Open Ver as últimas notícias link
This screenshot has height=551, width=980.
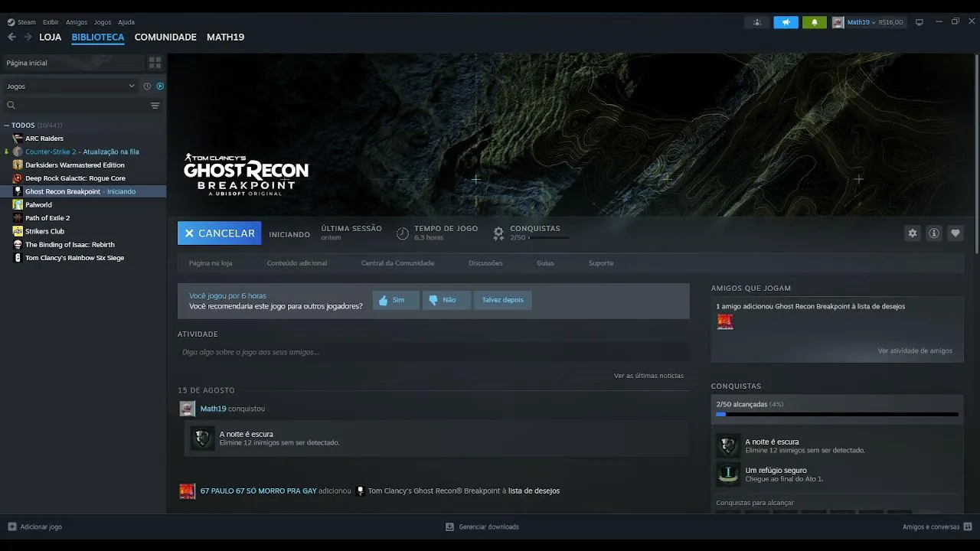pyautogui.click(x=648, y=376)
